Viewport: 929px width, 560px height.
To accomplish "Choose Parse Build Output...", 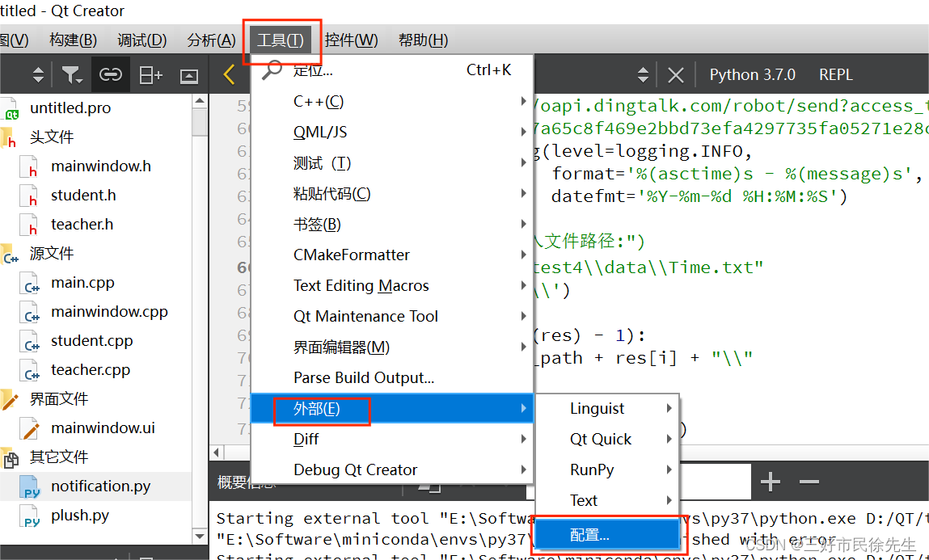I will [392, 377].
